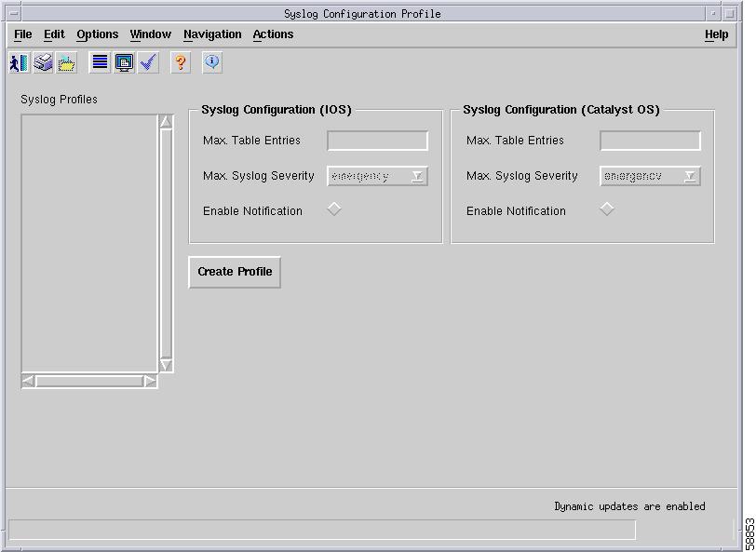The image size is (756, 552).
Task: Click the exit (running man) toolbar icon
Action: (20, 62)
